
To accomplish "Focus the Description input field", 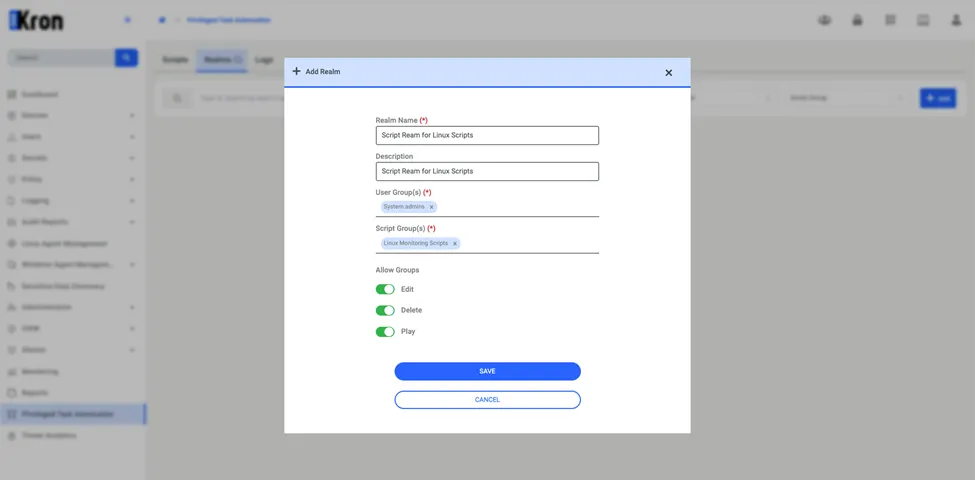I will pos(488,172).
